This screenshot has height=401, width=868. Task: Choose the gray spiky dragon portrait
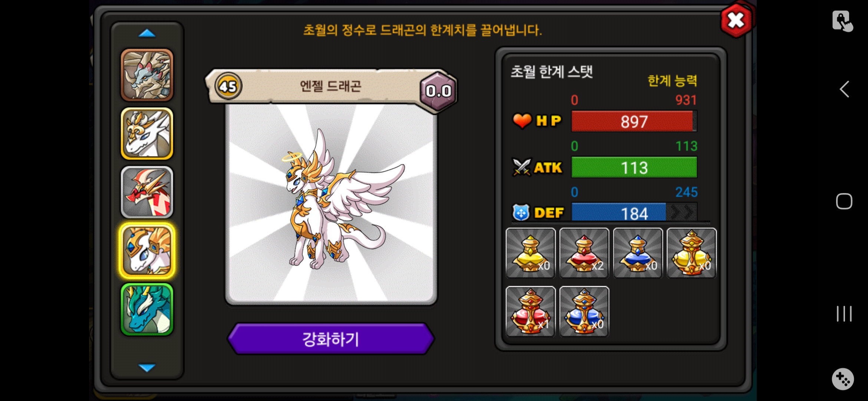(x=147, y=75)
